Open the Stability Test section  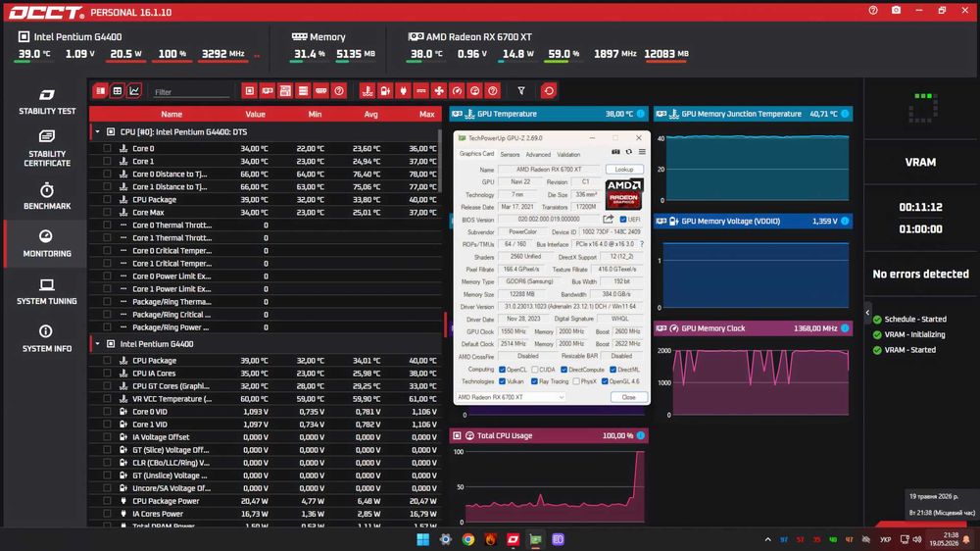47,101
